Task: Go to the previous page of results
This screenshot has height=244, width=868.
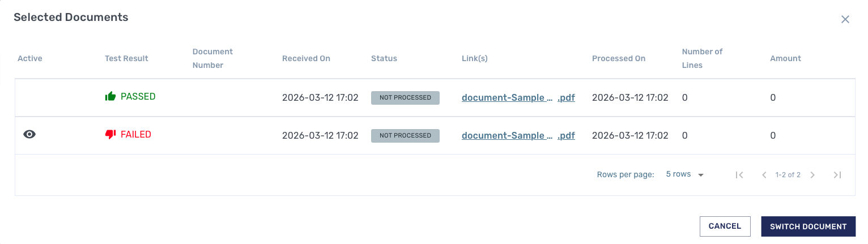Action: pos(764,175)
